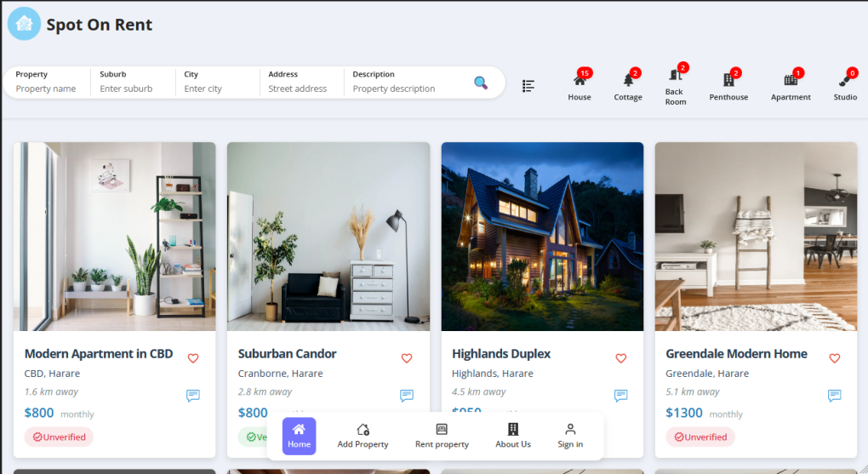Filter by Studio category

(x=845, y=85)
